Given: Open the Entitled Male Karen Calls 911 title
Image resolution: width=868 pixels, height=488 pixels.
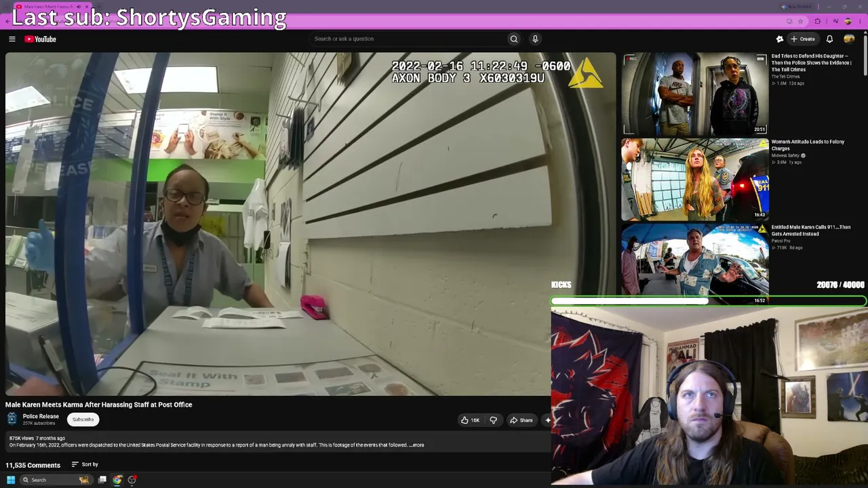Looking at the screenshot, I should [x=810, y=230].
